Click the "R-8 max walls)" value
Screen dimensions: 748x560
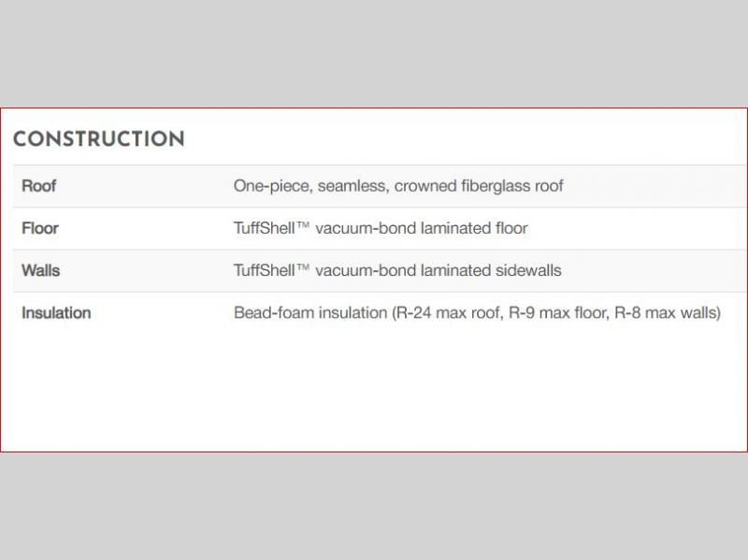[668, 313]
